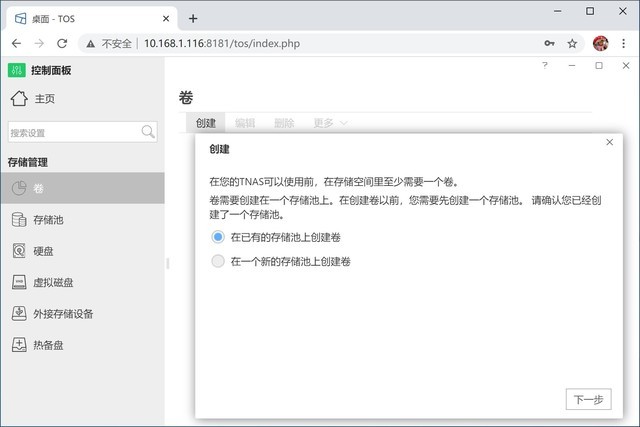Screen dimensions: 640x427
Task: Click the sidebar collapse handle
Action: point(167,264)
